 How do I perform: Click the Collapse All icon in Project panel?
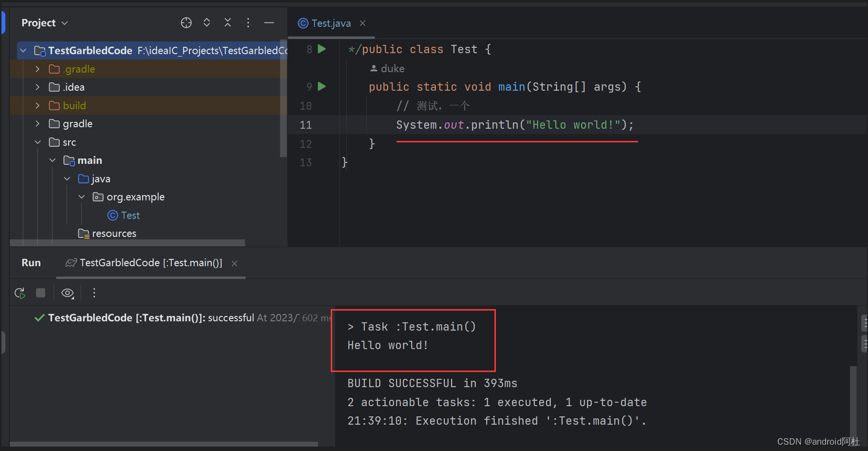point(227,23)
